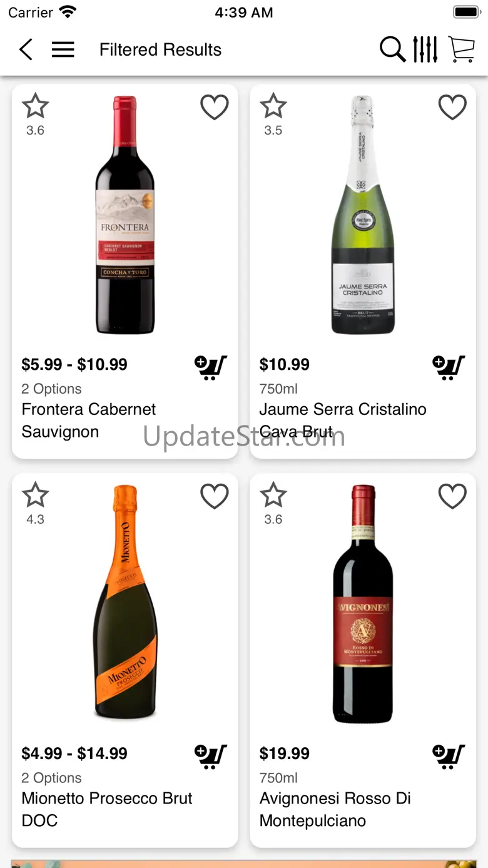Image resolution: width=488 pixels, height=868 pixels.
Task: View the shopping cart
Action: click(462, 49)
